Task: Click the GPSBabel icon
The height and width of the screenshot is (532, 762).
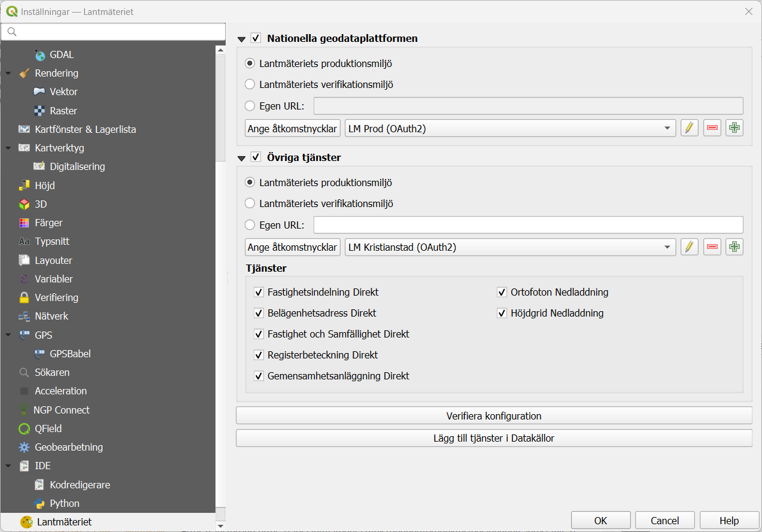Action: [x=40, y=354]
